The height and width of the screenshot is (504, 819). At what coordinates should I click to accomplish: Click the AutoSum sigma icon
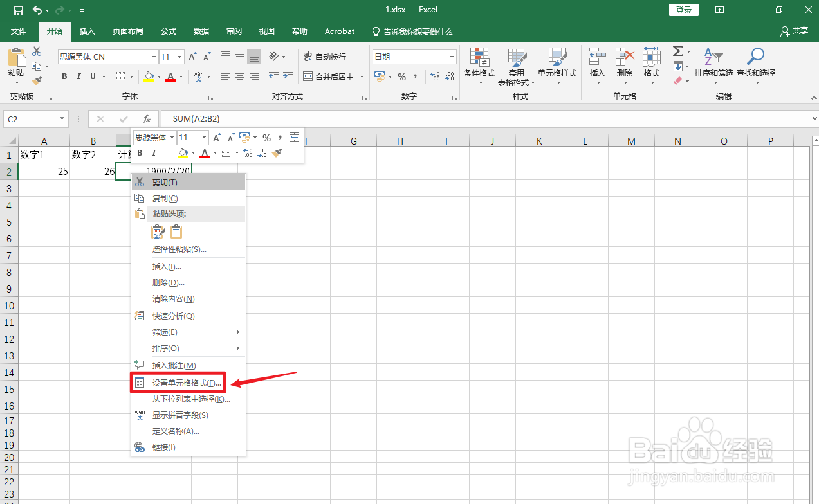coord(677,51)
